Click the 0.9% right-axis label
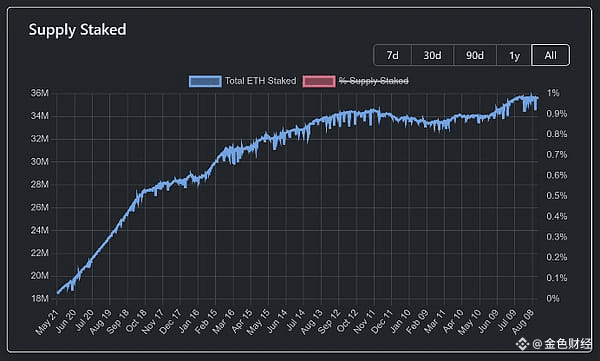The height and width of the screenshot is (361, 600). (x=557, y=114)
